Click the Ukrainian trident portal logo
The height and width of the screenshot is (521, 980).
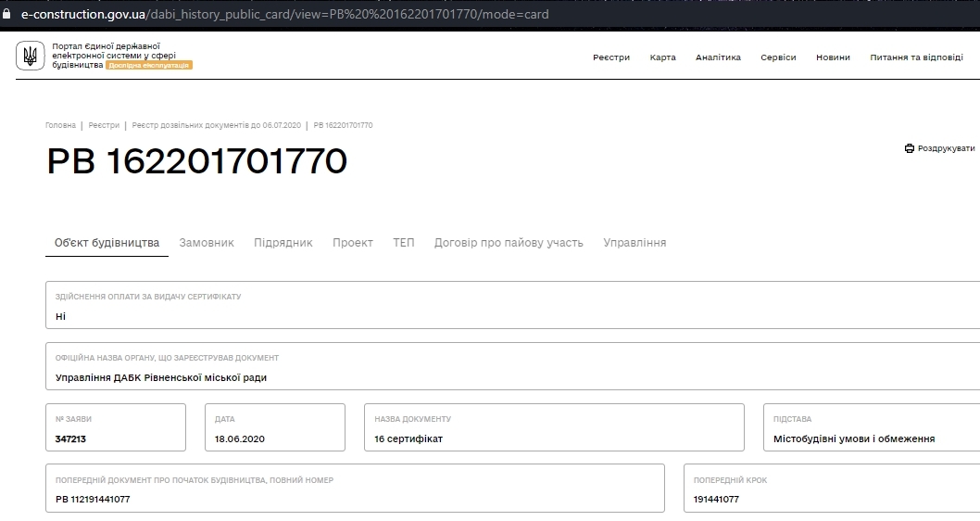30,56
